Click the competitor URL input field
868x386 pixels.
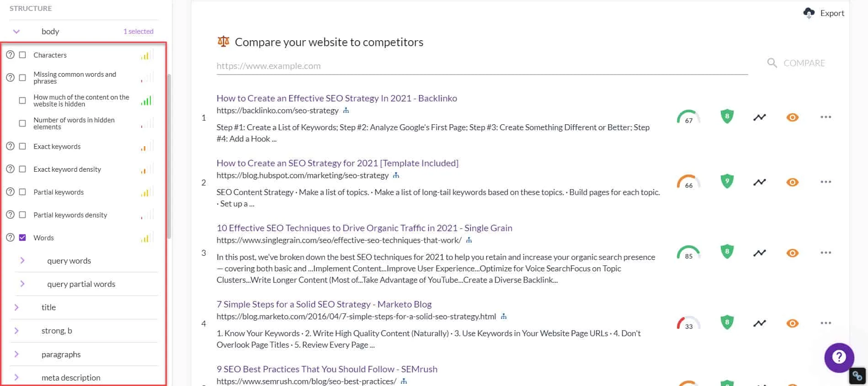click(482, 66)
